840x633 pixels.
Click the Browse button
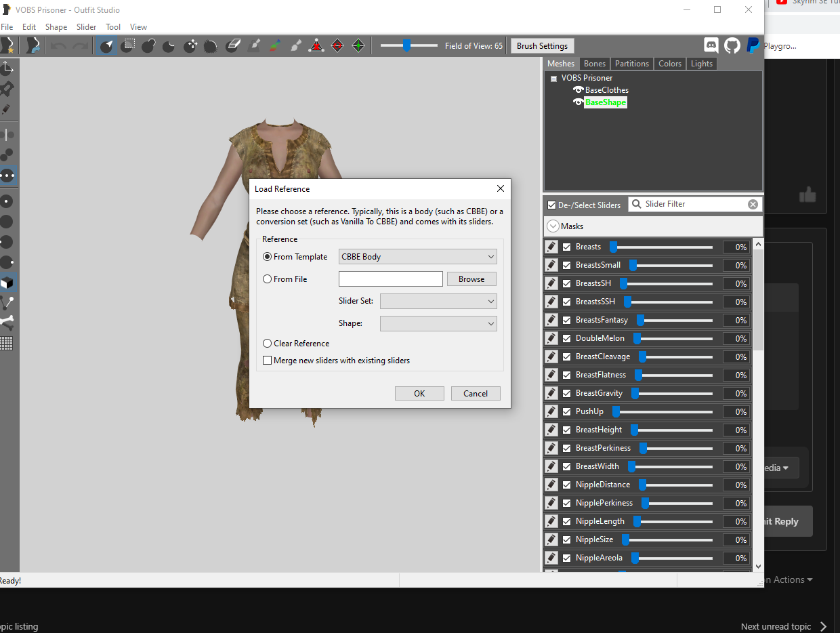[x=471, y=279]
